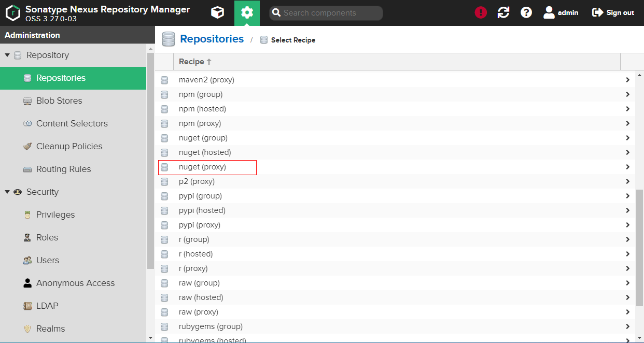Viewport: 644px width, 343px height.
Task: Select the r (hosted) recipe
Action: 196,254
